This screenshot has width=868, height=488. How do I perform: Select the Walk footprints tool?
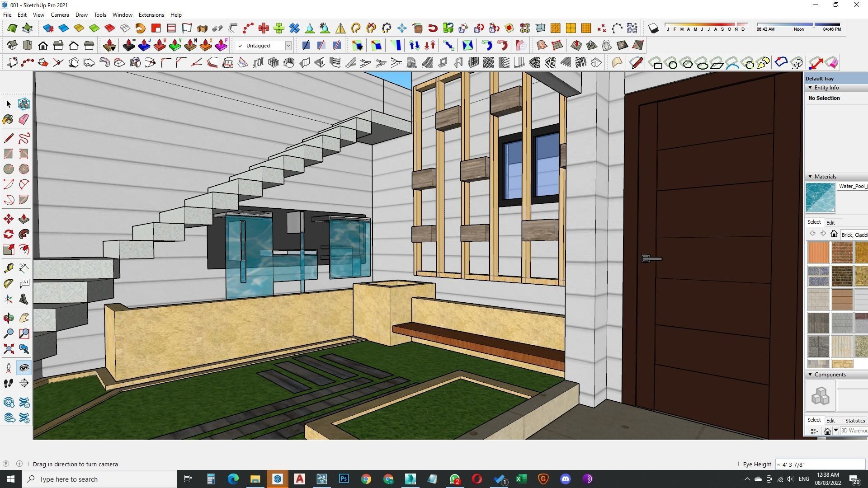coord(8,383)
